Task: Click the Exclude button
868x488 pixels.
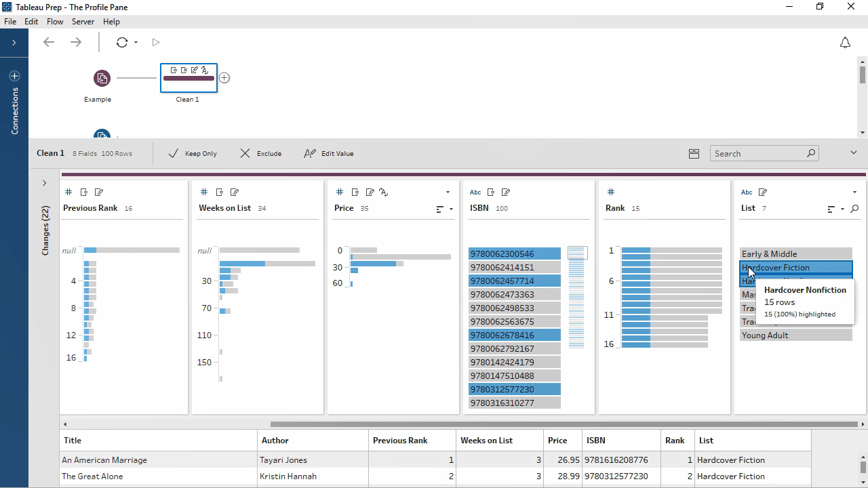Action: click(260, 154)
